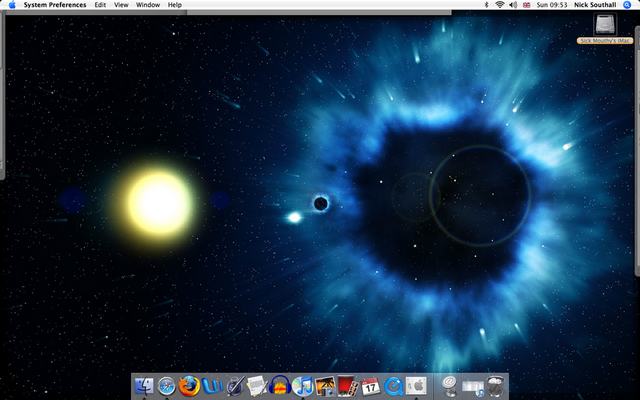Open the Trash in the Dock
The image size is (640, 400).
pyautogui.click(x=496, y=386)
